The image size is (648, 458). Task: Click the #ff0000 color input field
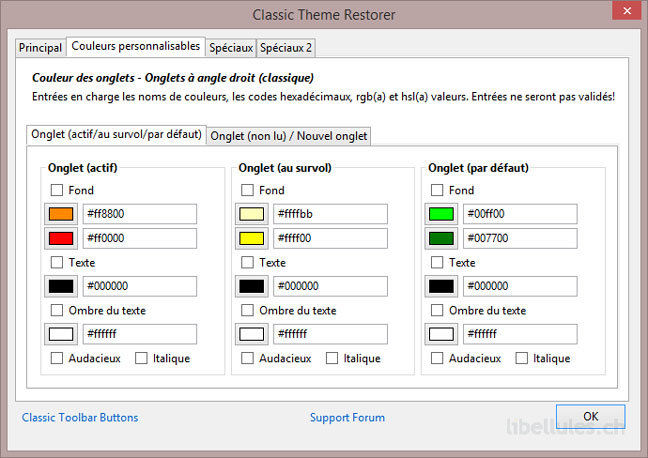point(140,238)
